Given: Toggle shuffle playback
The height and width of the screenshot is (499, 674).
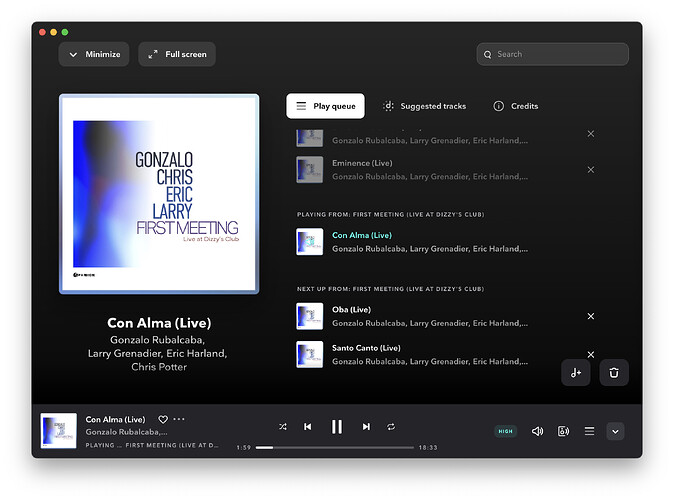Looking at the screenshot, I should pos(282,427).
